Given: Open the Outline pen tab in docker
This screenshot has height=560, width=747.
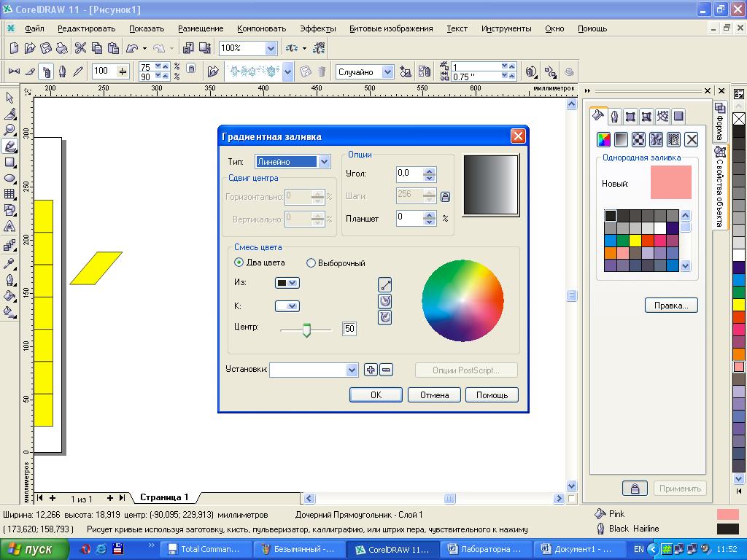Looking at the screenshot, I should 614,116.
